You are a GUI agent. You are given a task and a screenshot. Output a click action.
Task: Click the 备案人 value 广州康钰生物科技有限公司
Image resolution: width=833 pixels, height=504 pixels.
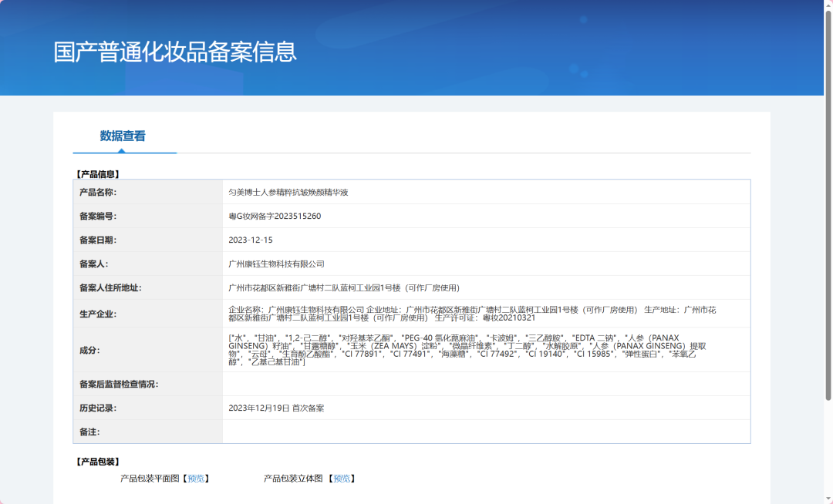[x=277, y=264]
